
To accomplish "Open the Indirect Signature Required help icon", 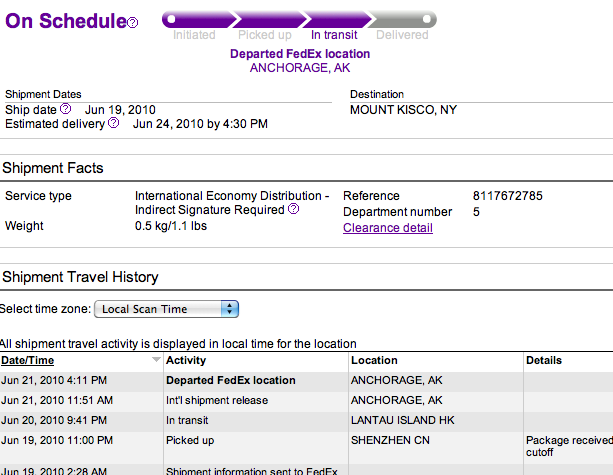I will tap(294, 210).
